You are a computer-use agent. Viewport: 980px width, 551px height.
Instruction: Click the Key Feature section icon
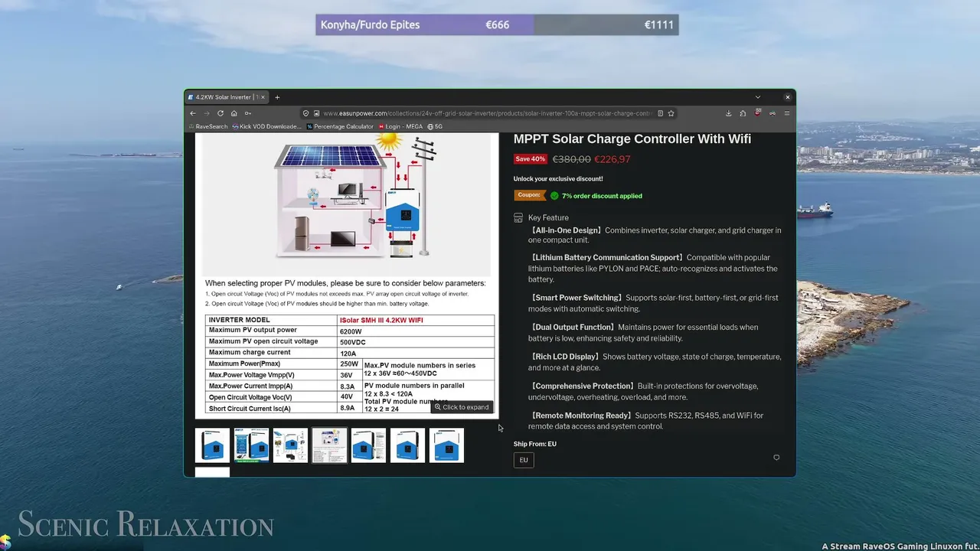point(518,218)
